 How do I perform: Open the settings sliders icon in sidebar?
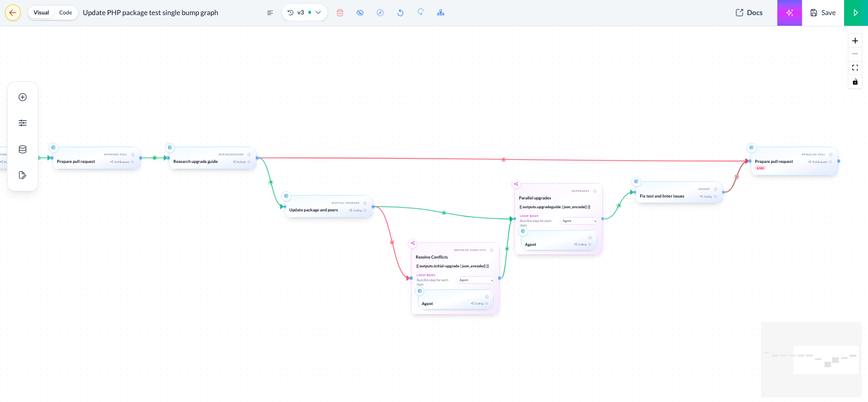click(23, 123)
